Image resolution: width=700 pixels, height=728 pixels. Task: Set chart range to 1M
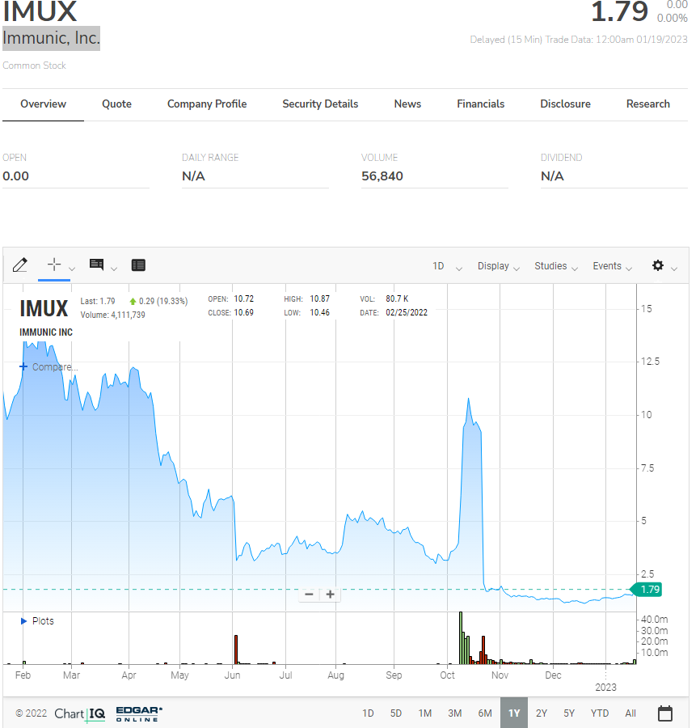point(425,713)
